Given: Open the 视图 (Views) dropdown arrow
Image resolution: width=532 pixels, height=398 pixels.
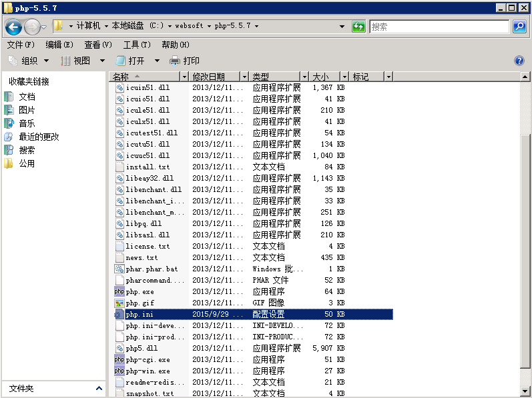Looking at the screenshot, I should (x=102, y=61).
